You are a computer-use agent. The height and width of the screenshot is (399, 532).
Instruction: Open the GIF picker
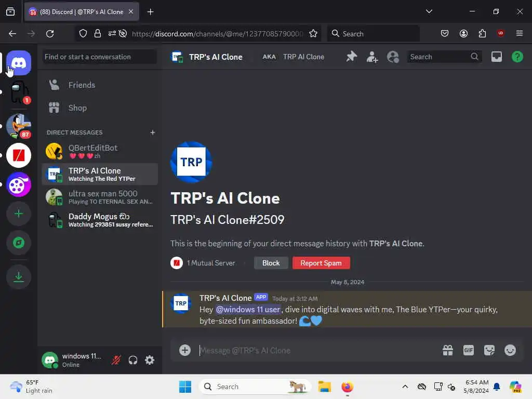[469, 350]
